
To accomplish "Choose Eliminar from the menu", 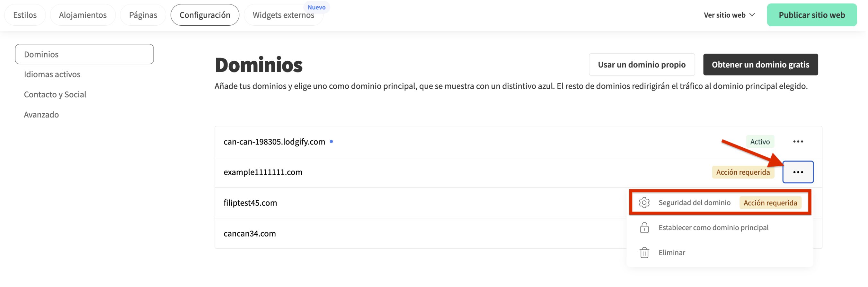I will click(671, 252).
